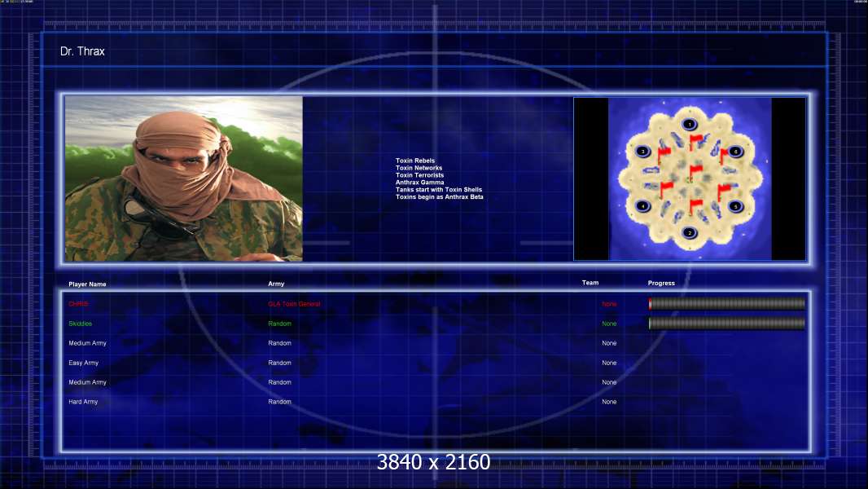Click the Player Name column header

87,284
